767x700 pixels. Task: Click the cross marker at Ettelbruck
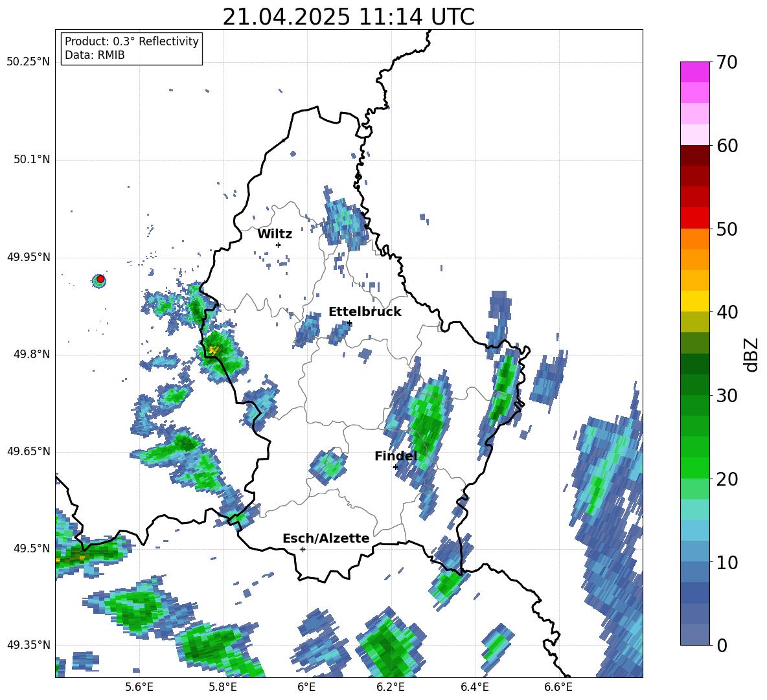pyautogui.click(x=349, y=322)
